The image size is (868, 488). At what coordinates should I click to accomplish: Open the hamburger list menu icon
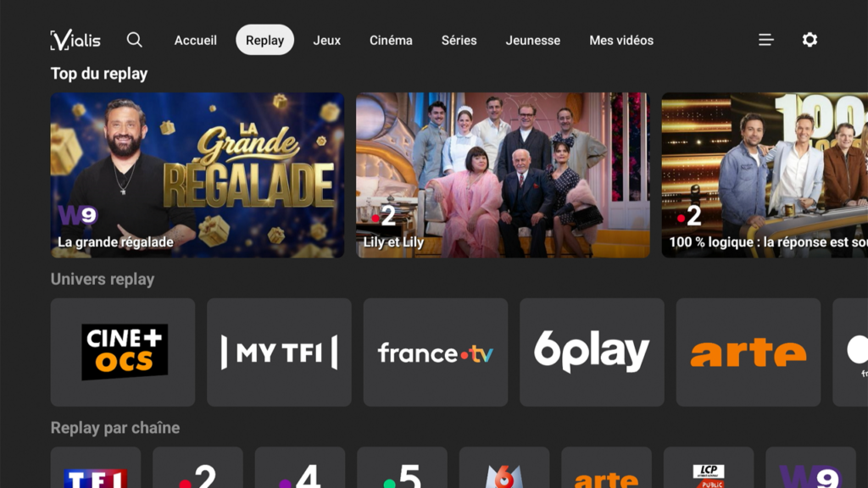pyautogui.click(x=766, y=40)
